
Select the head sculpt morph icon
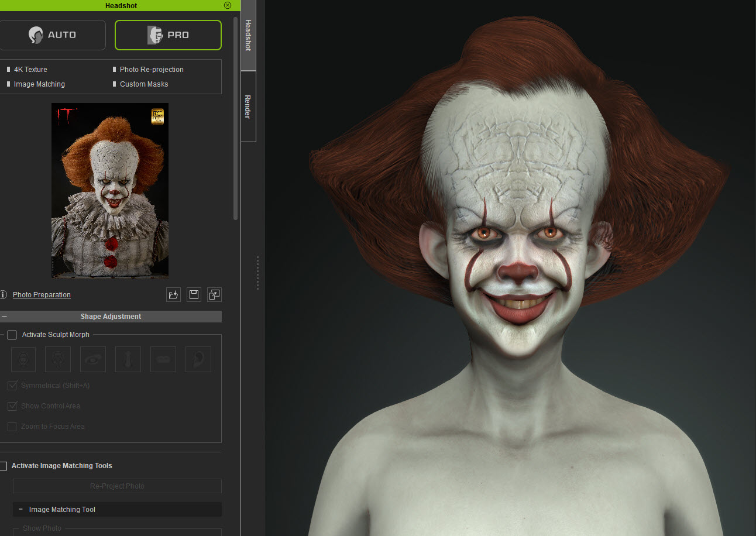(x=23, y=359)
